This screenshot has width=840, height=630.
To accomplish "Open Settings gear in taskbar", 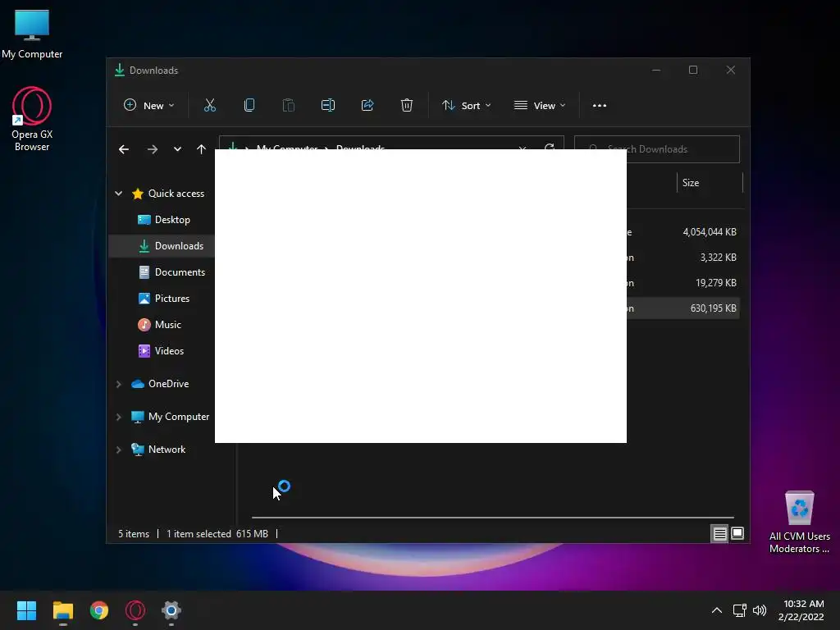I will pyautogui.click(x=171, y=610).
